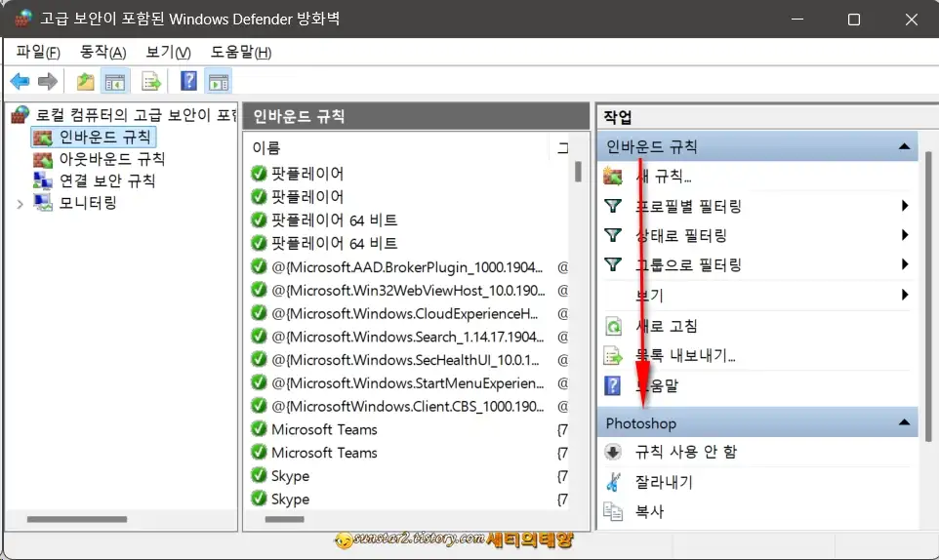Click the 모니터링 tree icon

tap(43, 202)
